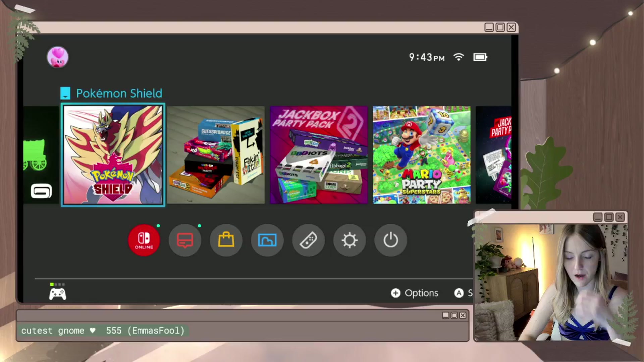The image size is (644, 362).
Task: Open the Controllers icon
Action: [308, 240]
